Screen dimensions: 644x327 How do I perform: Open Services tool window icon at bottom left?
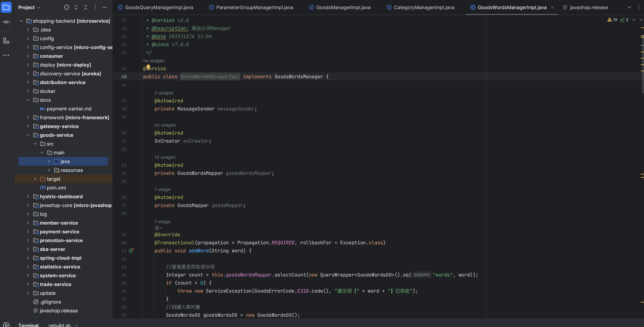[6, 325]
